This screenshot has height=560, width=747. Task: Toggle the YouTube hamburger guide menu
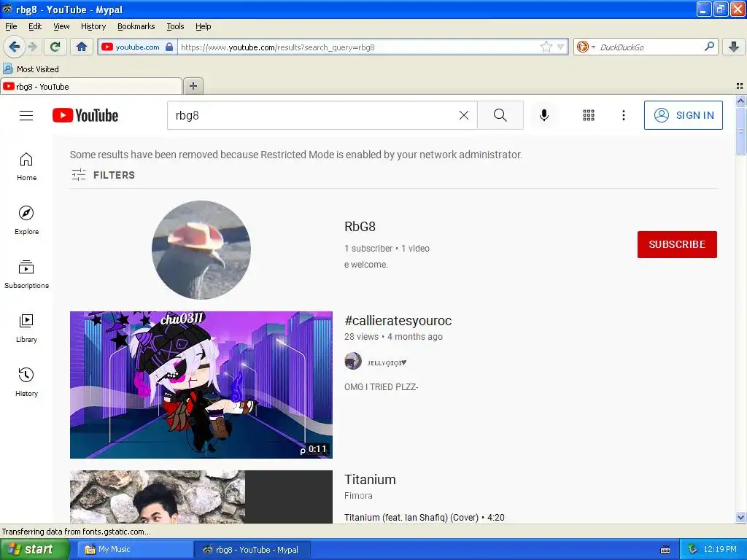(x=26, y=115)
